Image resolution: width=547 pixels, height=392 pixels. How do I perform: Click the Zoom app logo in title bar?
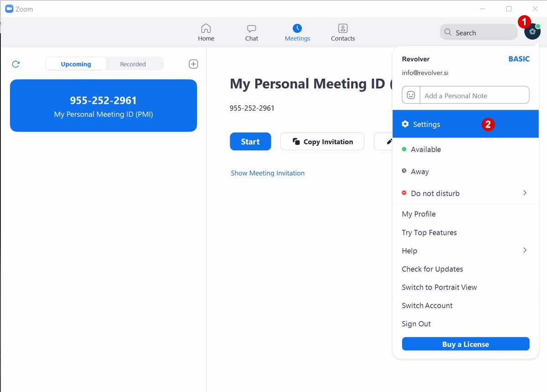(9, 9)
